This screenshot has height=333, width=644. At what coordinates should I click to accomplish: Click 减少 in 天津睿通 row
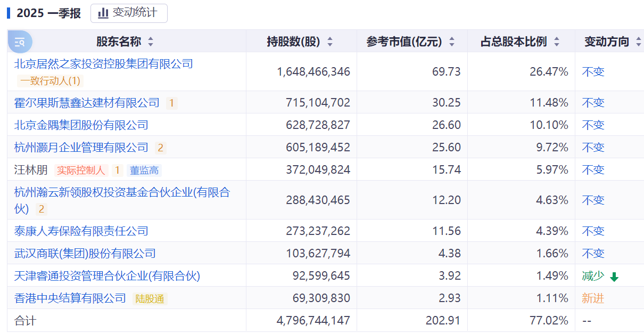pos(593,276)
